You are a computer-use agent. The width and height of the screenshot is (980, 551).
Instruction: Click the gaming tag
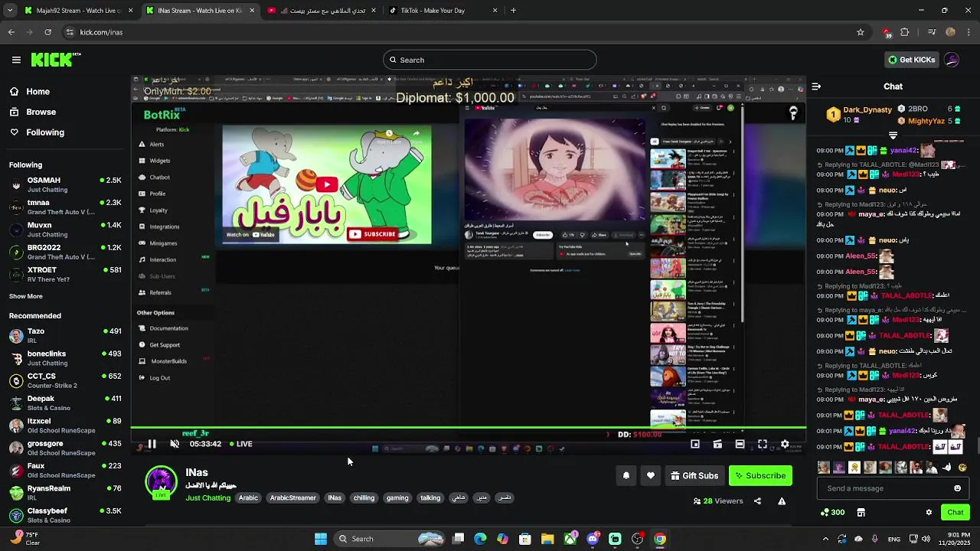point(397,498)
